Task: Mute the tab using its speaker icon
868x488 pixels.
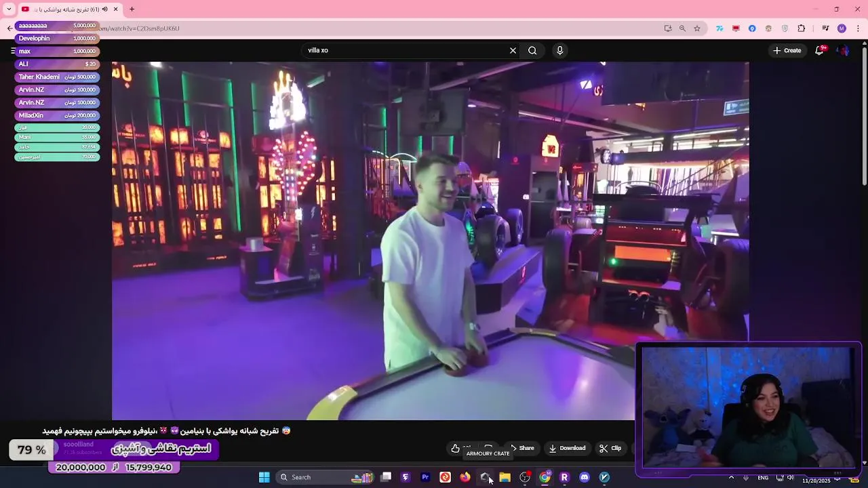Action: (105, 9)
